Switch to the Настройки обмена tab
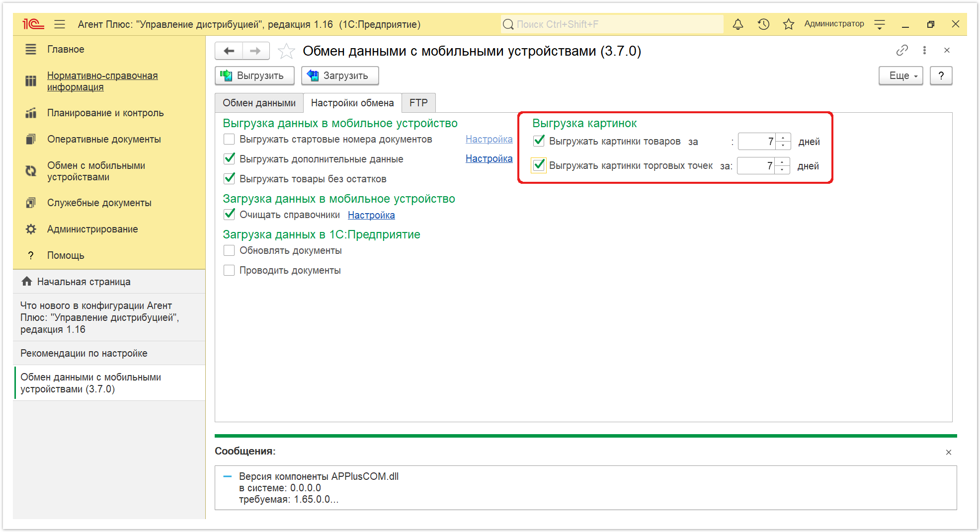This screenshot has height=532, width=980. [x=352, y=103]
